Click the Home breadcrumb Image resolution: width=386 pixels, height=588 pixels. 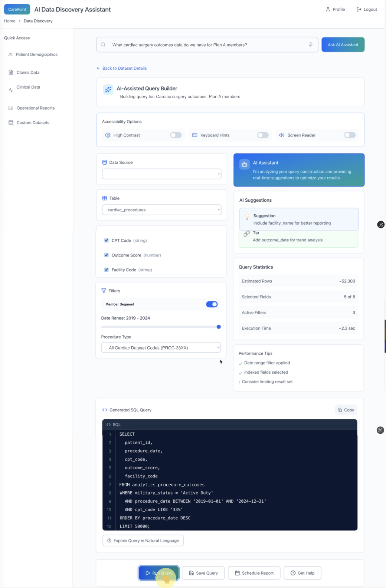tap(10, 21)
